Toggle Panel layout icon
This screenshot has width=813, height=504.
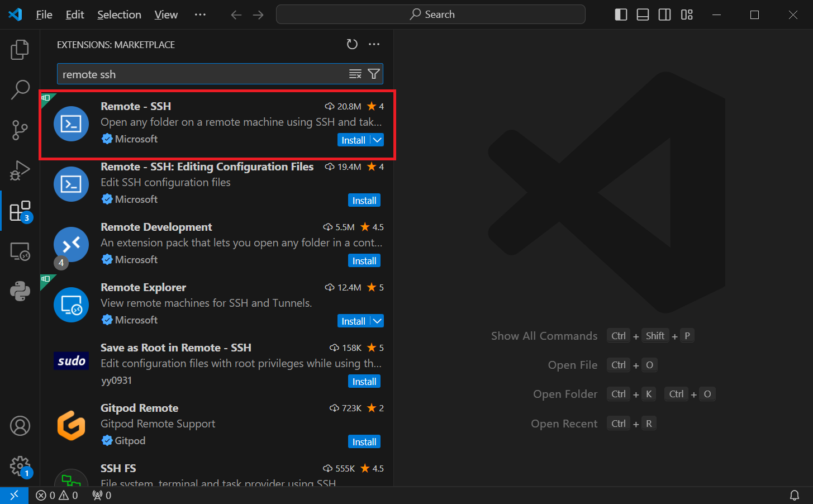[643, 15]
